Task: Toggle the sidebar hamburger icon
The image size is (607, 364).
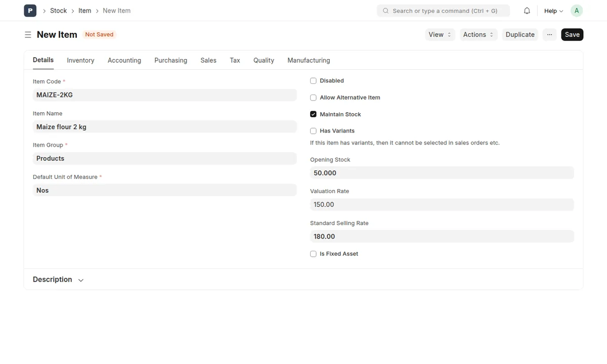Action: click(x=28, y=34)
